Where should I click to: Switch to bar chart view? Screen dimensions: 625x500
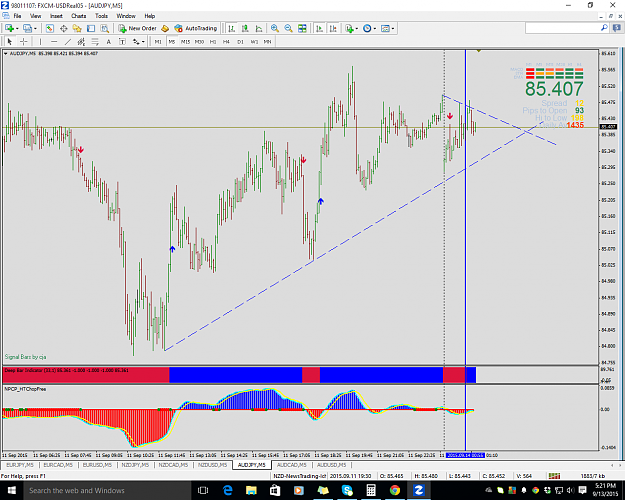232,28
